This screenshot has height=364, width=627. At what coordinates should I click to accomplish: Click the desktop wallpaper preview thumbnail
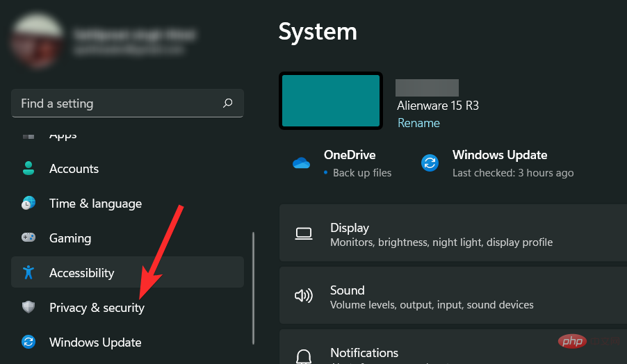click(331, 101)
